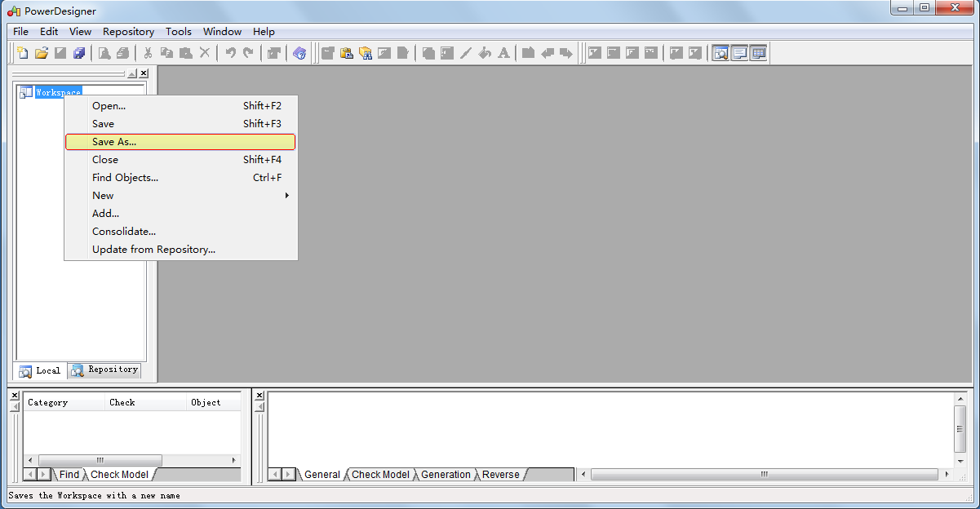
Task: Click the Category column header
Action: (x=64, y=402)
